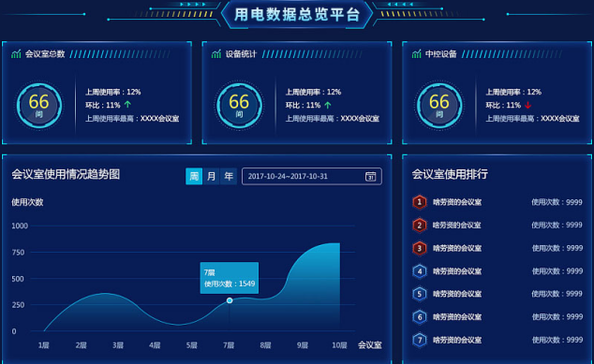The image size is (594, 364).
Task: Click the 用电数据总览平台 title
Action: point(297,15)
